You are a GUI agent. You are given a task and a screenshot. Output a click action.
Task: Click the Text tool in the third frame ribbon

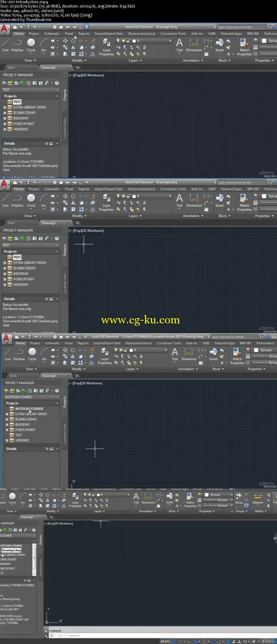pyautogui.click(x=175, y=354)
